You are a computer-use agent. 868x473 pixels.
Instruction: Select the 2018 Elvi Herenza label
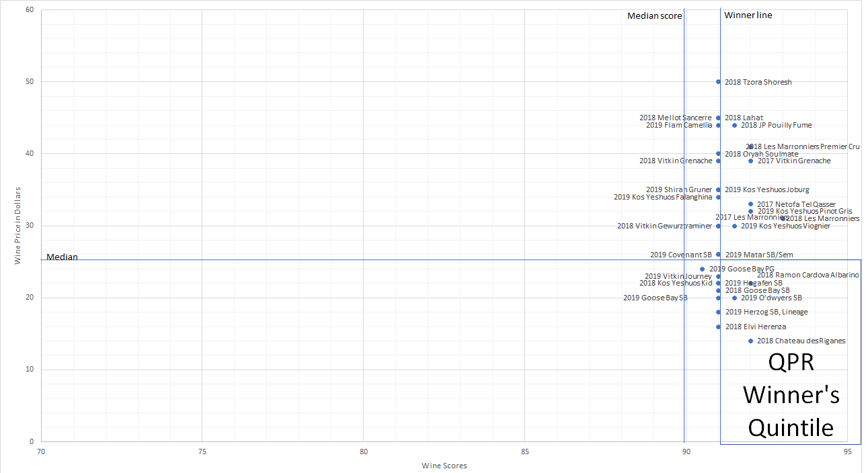coord(755,327)
